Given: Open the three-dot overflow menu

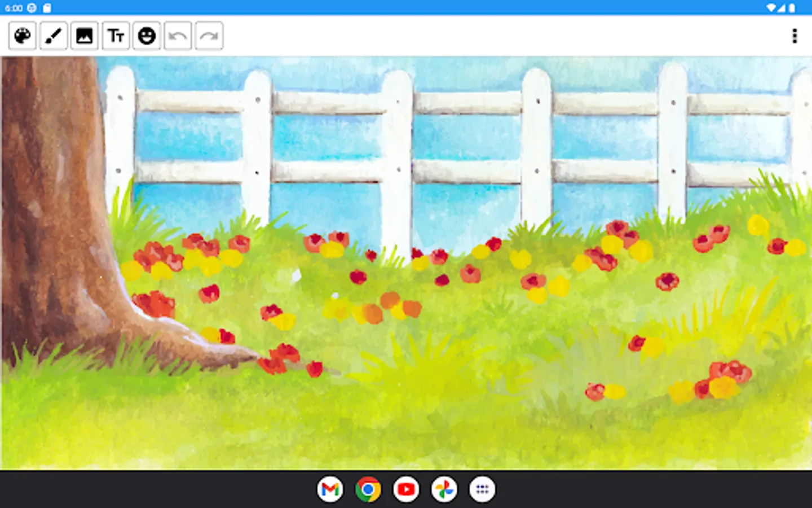Looking at the screenshot, I should [x=795, y=36].
